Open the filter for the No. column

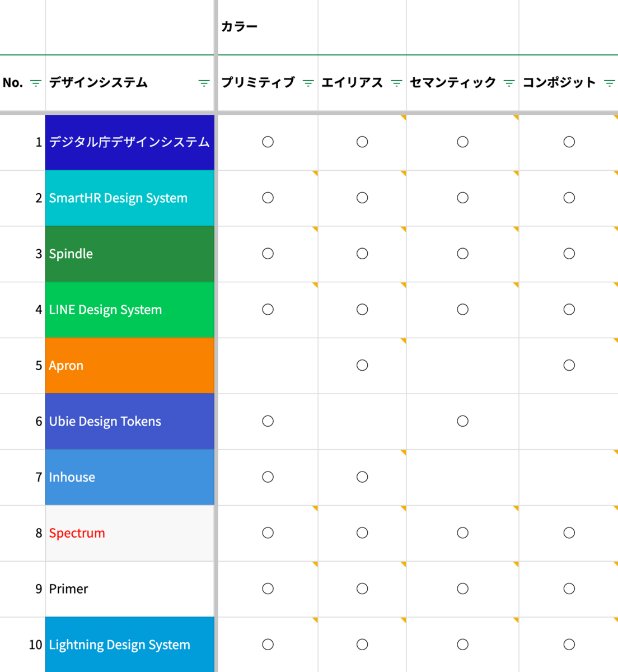[x=35, y=83]
